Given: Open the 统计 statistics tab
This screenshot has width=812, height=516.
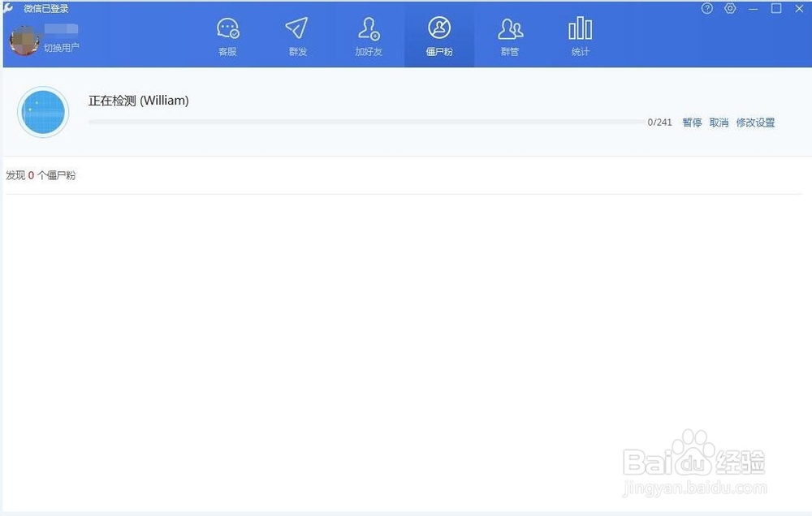Looking at the screenshot, I should (x=580, y=37).
